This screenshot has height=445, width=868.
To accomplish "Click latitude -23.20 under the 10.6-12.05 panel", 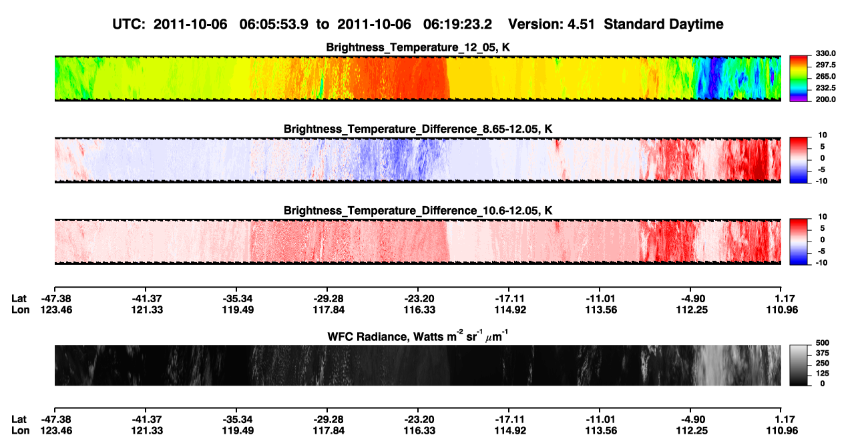I will [417, 298].
